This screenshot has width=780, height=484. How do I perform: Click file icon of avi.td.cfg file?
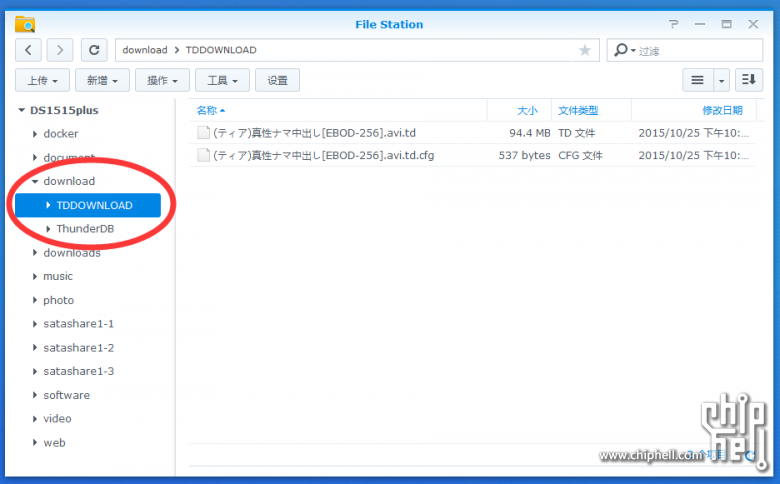(x=203, y=155)
